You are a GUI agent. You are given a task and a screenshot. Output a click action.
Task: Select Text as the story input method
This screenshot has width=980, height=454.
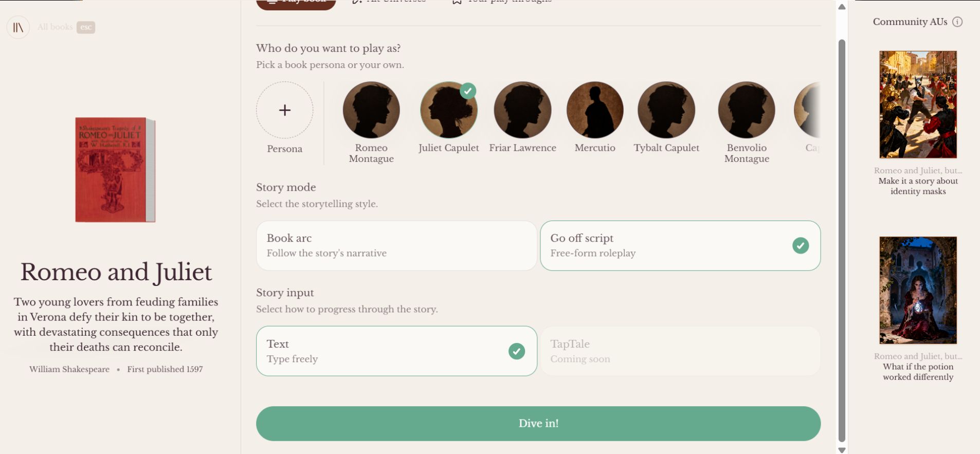(x=396, y=351)
